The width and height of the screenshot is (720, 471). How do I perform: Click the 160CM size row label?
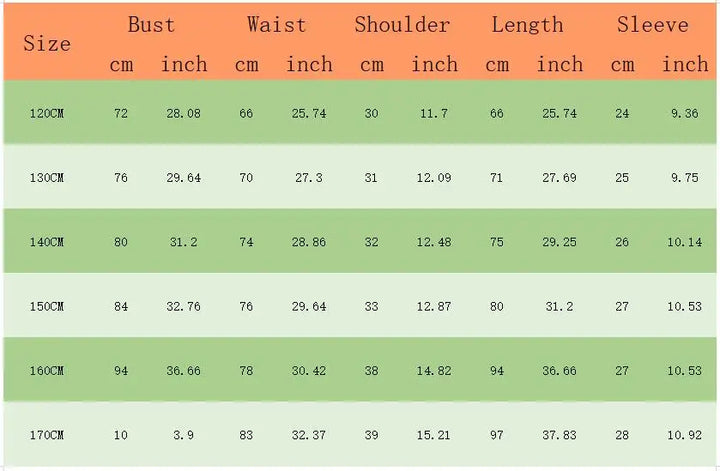47,371
